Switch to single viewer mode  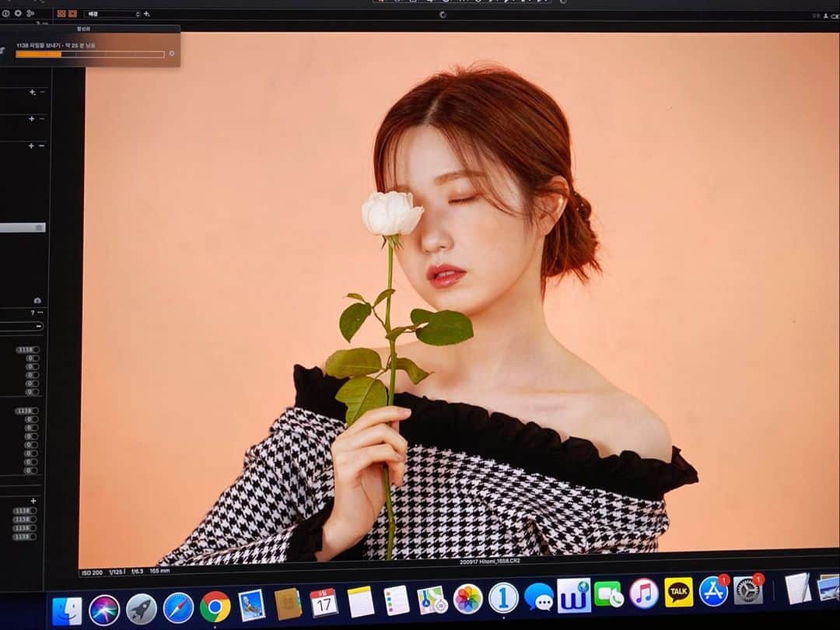73,13
